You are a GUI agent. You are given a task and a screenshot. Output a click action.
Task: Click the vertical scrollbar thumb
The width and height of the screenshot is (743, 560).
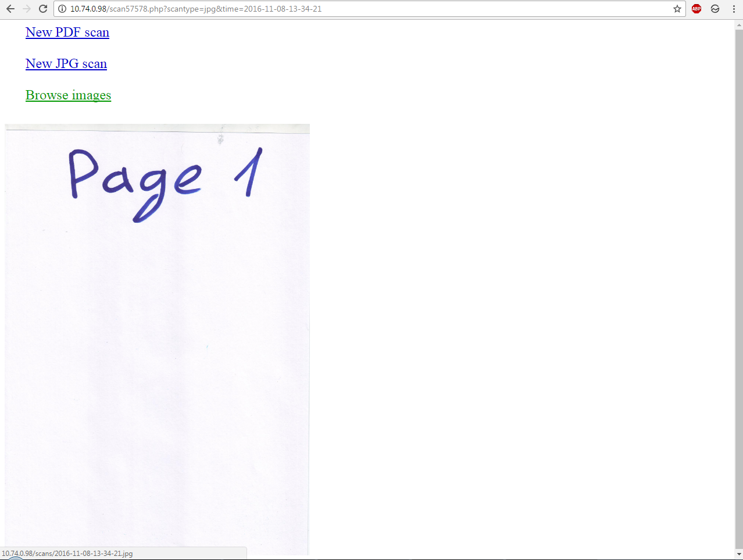click(739, 288)
